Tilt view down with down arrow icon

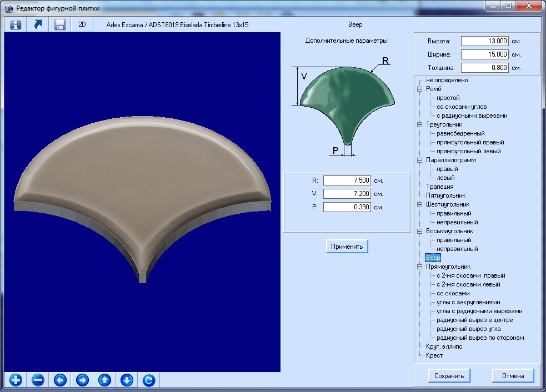[x=127, y=380]
